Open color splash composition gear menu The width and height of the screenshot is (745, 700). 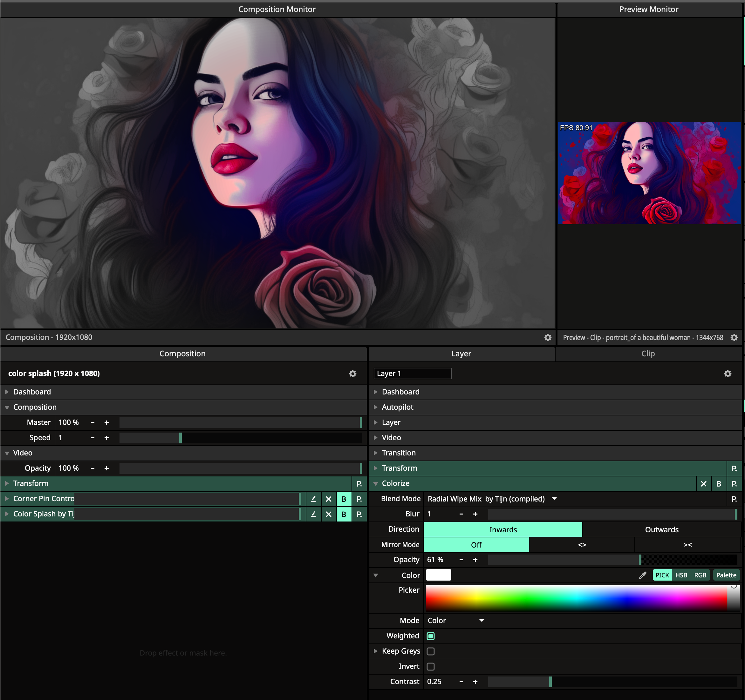353,374
